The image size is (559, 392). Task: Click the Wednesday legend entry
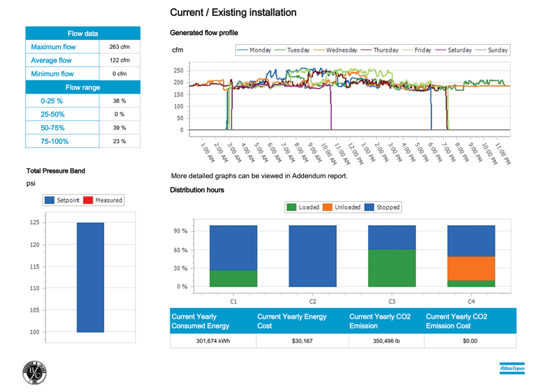[335, 50]
